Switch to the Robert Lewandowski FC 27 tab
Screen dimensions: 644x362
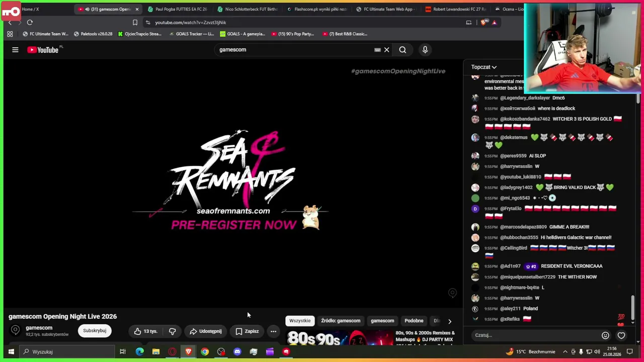tap(455, 9)
